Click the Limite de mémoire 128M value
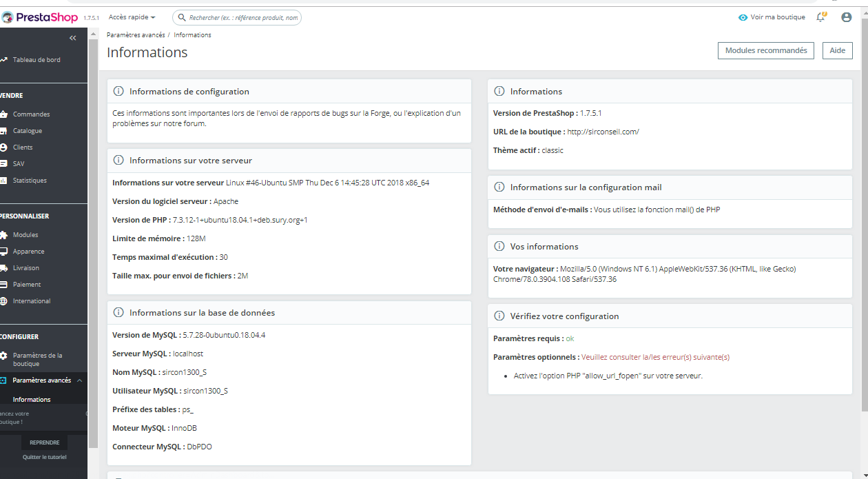 (x=196, y=238)
